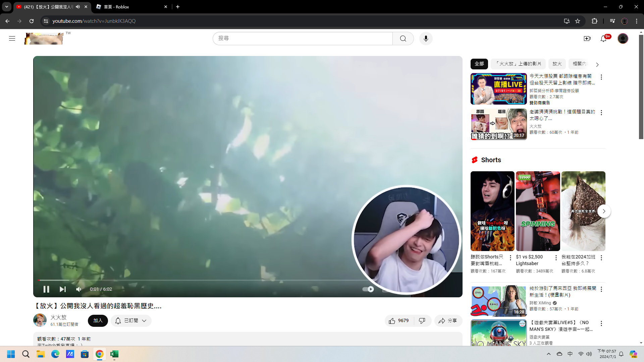Open the Windows Start menu
The image size is (644, 362).
click(x=11, y=354)
